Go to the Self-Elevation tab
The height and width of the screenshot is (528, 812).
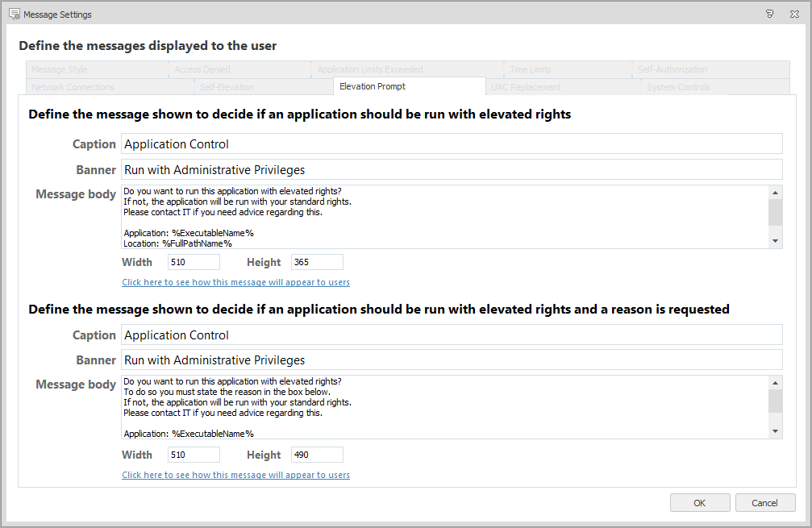pos(227,87)
